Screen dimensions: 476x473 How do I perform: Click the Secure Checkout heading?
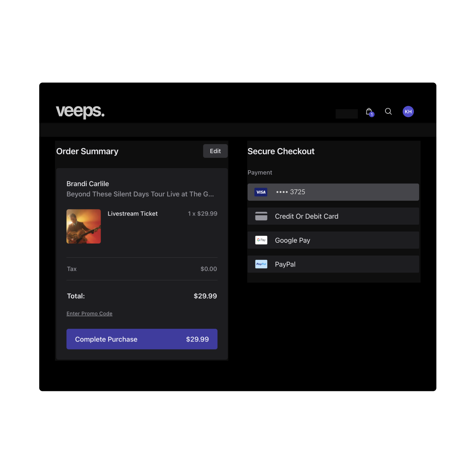[281, 152]
